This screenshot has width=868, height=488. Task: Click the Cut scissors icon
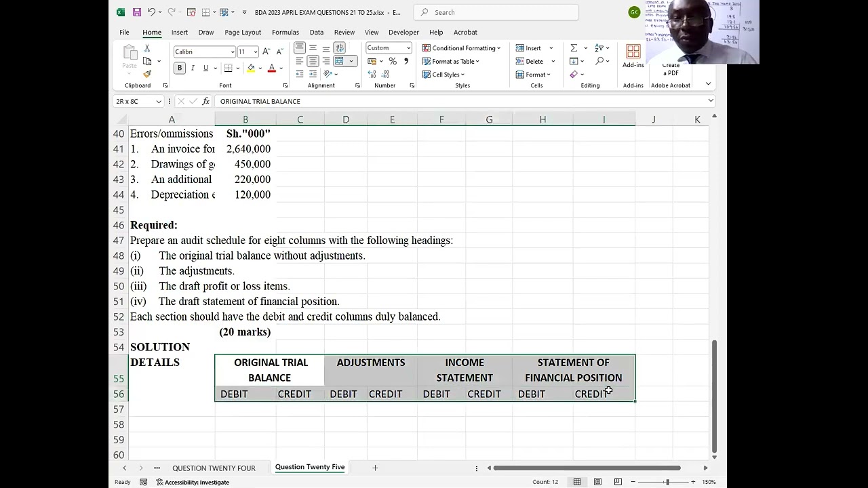point(147,49)
